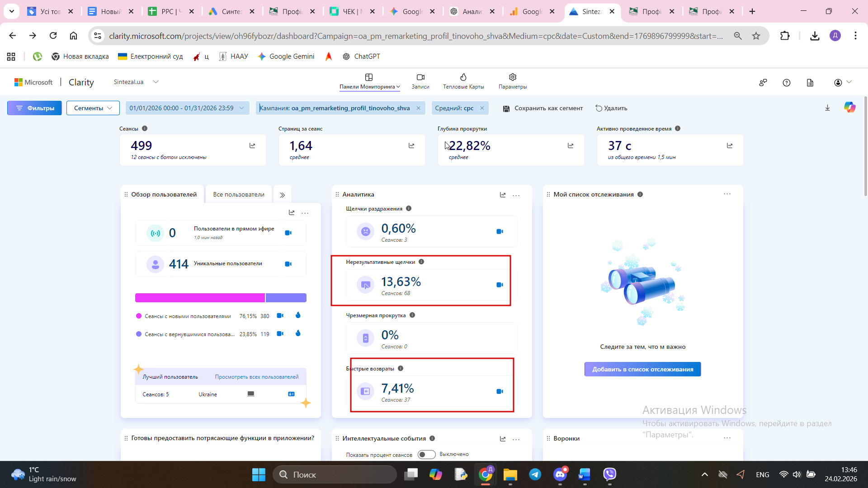
Task: Remove the Средний: cpc filter chip
Action: click(x=482, y=108)
